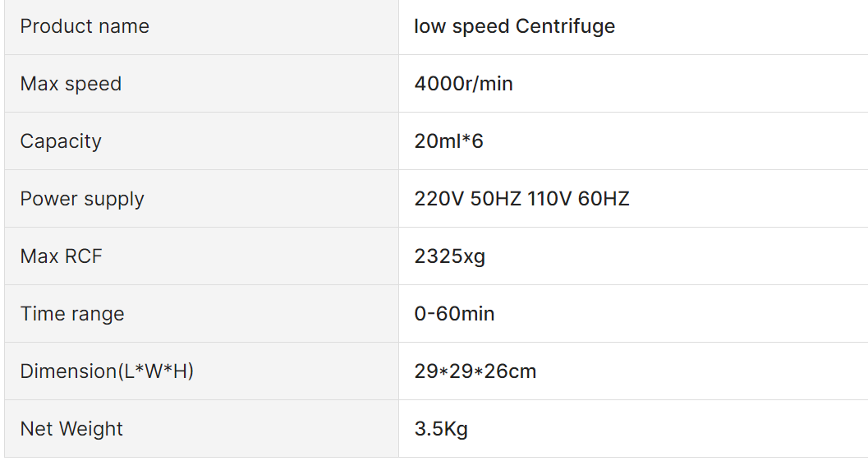Screen dimensions: 868x461
Task: Select the 220V 50HZ 110V 60HZ text
Action: pyautogui.click(x=522, y=199)
